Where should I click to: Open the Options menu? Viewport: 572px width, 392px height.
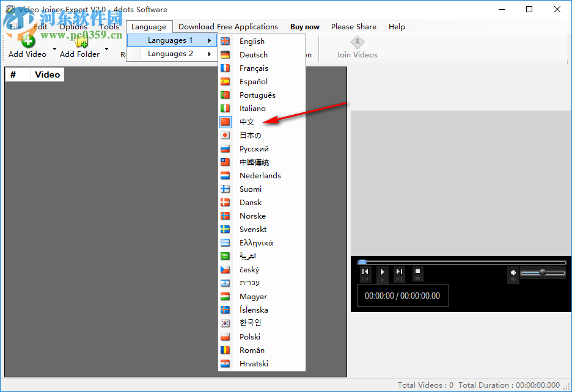pos(73,26)
